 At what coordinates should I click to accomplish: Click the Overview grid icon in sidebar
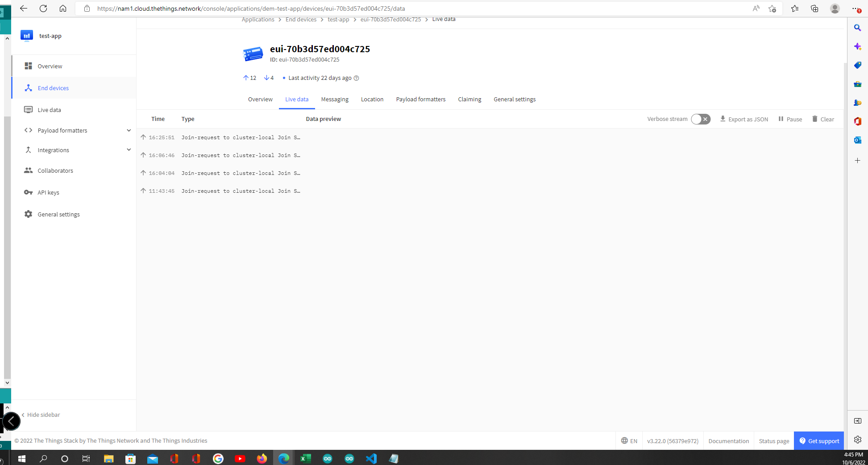(28, 66)
